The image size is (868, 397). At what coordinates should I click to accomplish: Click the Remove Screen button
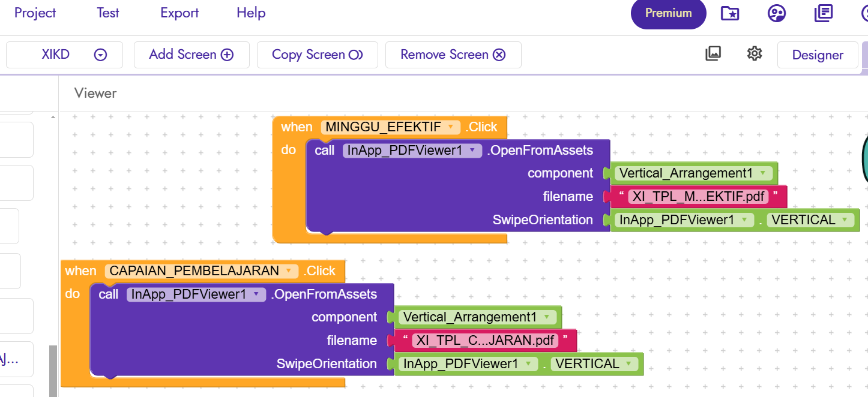click(x=453, y=55)
